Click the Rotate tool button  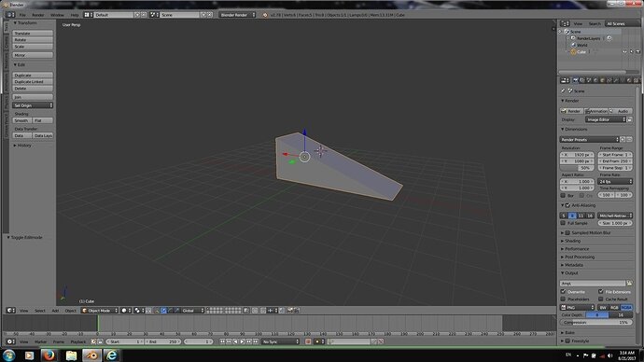point(33,40)
